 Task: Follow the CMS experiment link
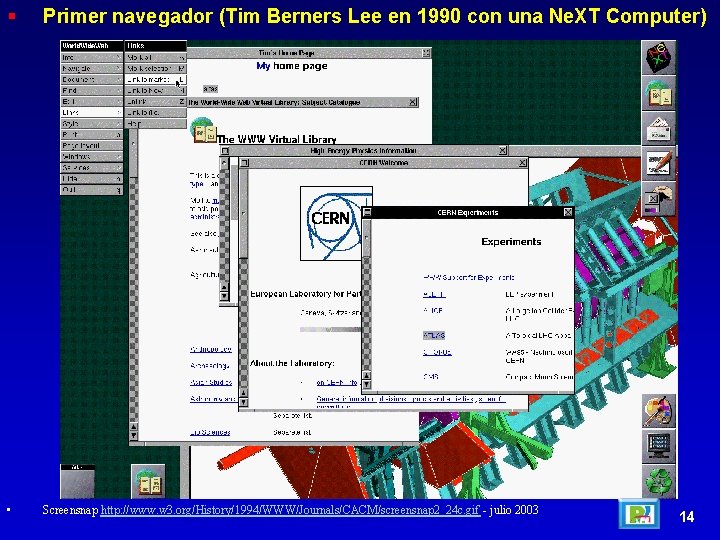431,377
